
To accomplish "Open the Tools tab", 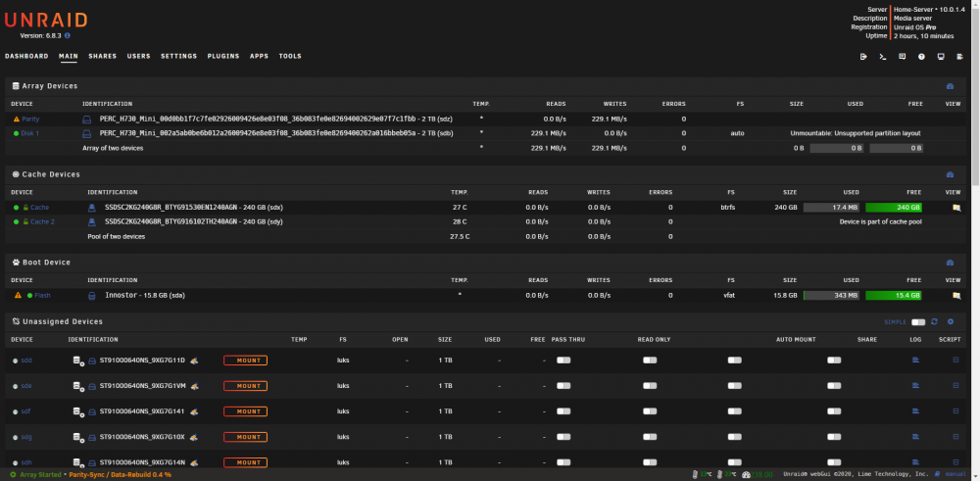I will 290,56.
